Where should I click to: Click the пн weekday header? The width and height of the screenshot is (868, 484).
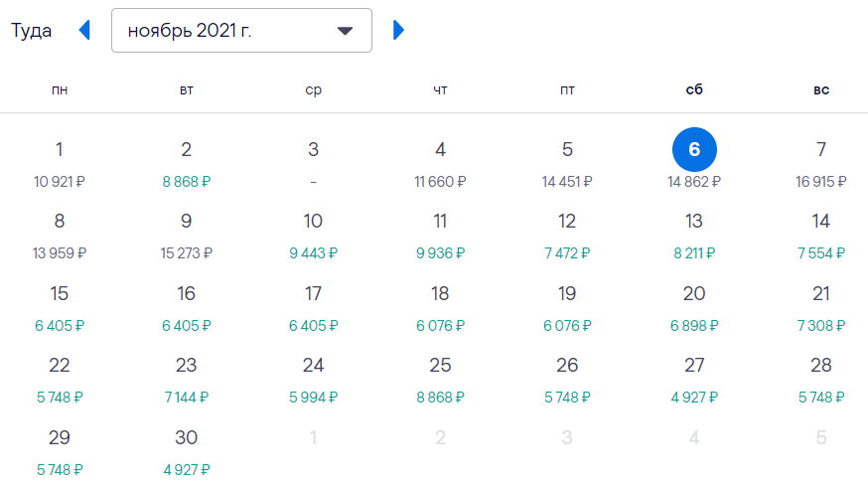pos(60,89)
